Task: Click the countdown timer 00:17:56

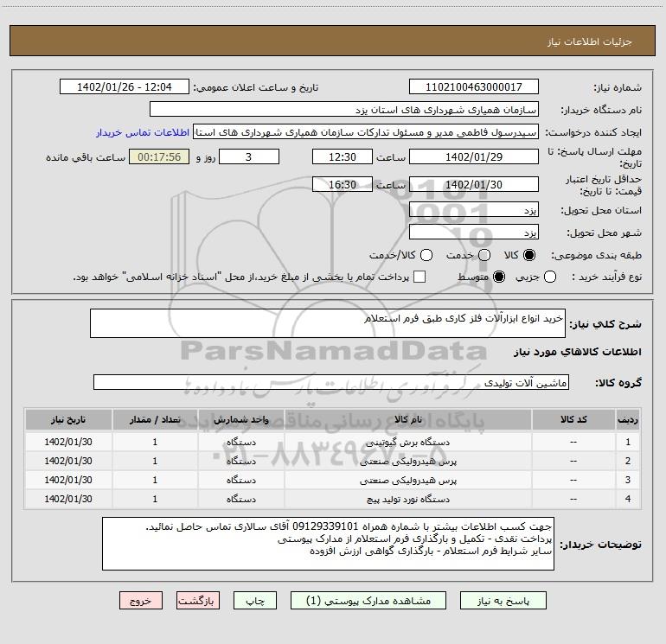Action: [x=159, y=156]
